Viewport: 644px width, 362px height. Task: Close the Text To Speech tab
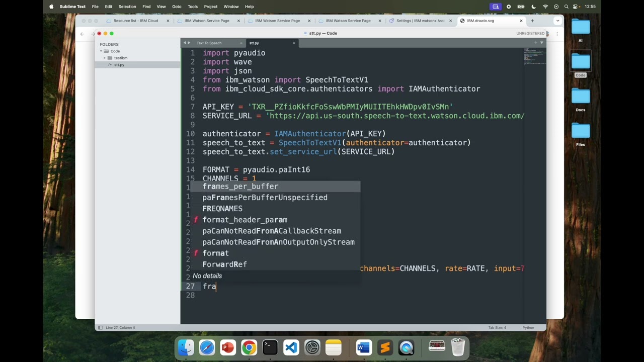click(x=240, y=43)
